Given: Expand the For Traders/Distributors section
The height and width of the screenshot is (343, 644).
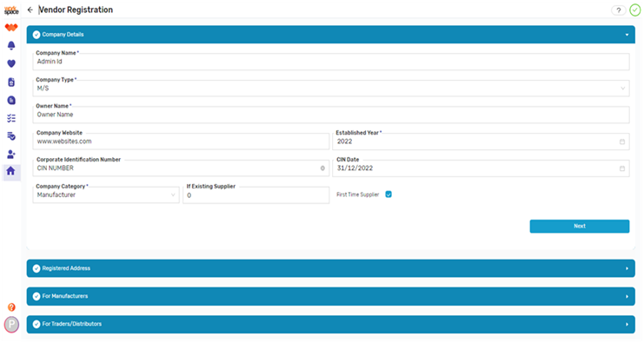Looking at the screenshot, I should [x=331, y=324].
